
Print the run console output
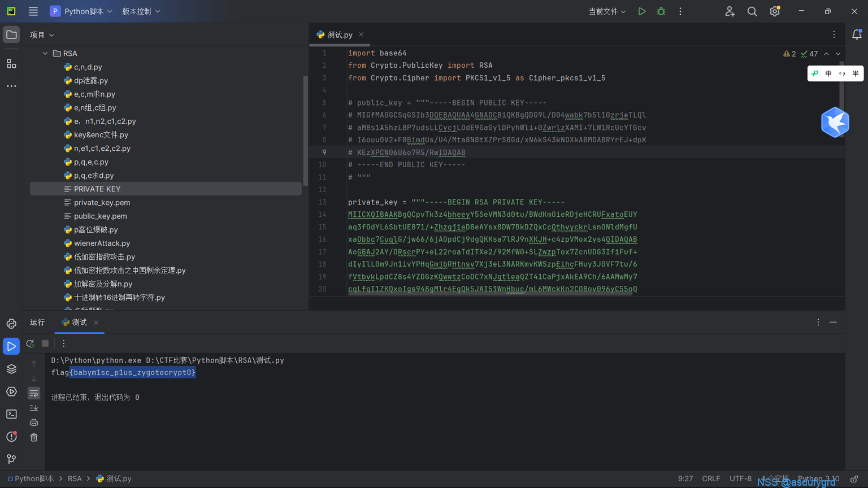(x=34, y=422)
